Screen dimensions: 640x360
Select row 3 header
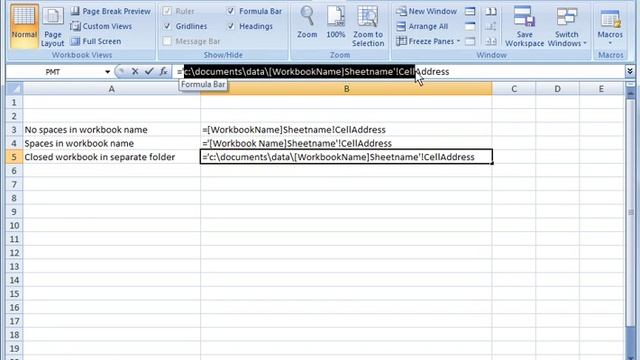tap(14, 130)
